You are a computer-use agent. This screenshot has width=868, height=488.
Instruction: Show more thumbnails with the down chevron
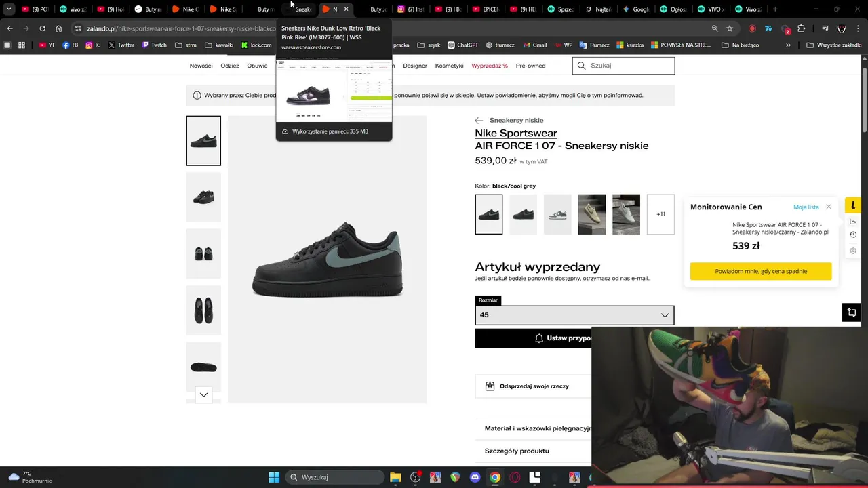tap(203, 394)
